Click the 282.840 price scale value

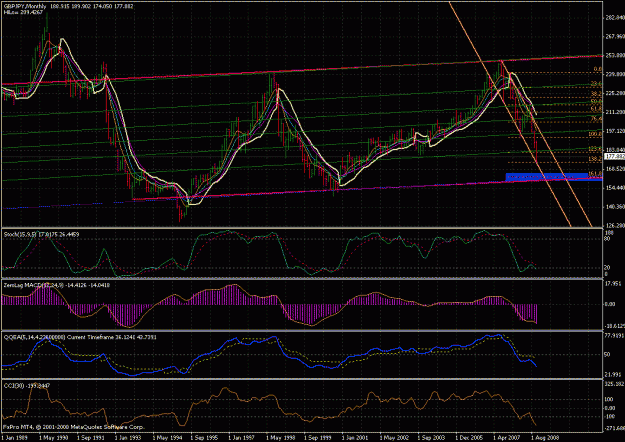tap(615, 17)
